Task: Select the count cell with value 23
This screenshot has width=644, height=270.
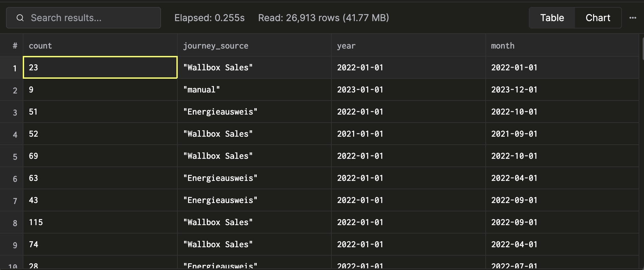Action: point(100,67)
